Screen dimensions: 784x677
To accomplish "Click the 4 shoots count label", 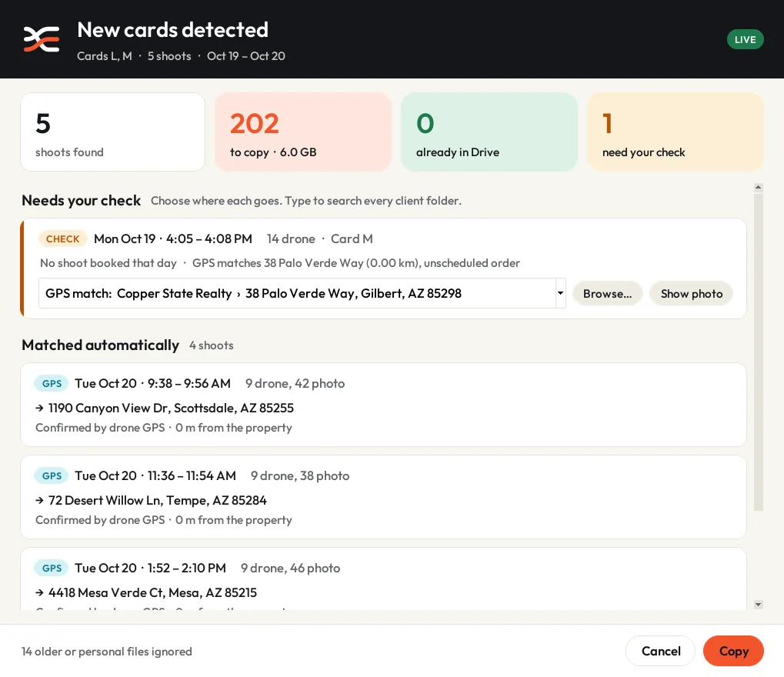I will 211,345.
